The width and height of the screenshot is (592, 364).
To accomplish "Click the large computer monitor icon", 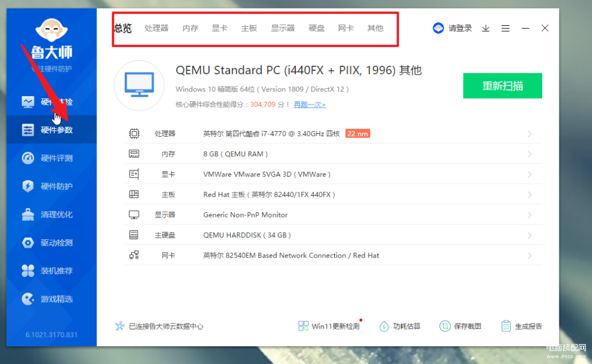I will coord(139,85).
